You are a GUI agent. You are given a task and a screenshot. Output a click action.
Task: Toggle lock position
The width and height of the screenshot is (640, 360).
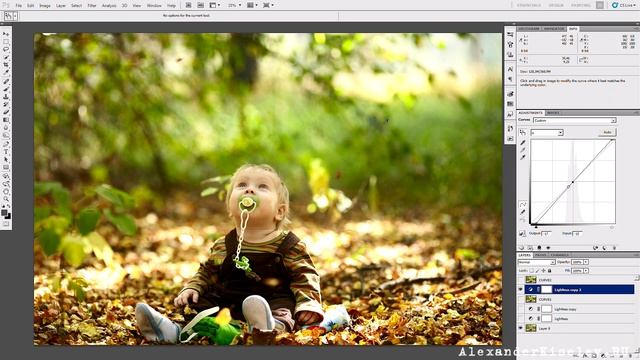(x=543, y=271)
